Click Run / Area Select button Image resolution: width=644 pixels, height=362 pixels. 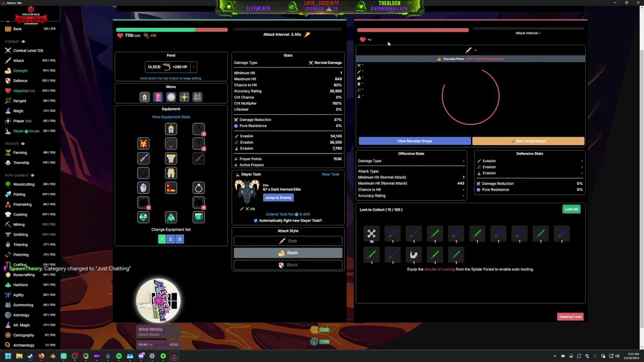pos(528,141)
